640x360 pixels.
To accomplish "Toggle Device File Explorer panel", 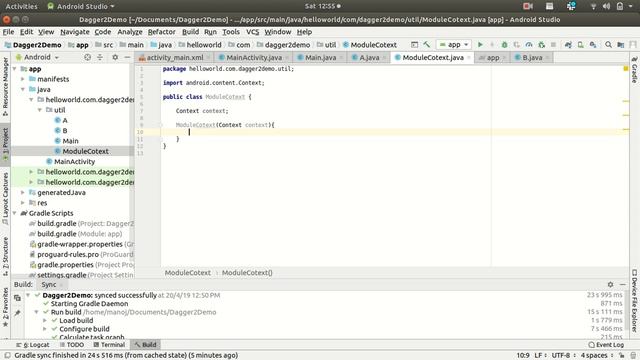I will click(635, 300).
